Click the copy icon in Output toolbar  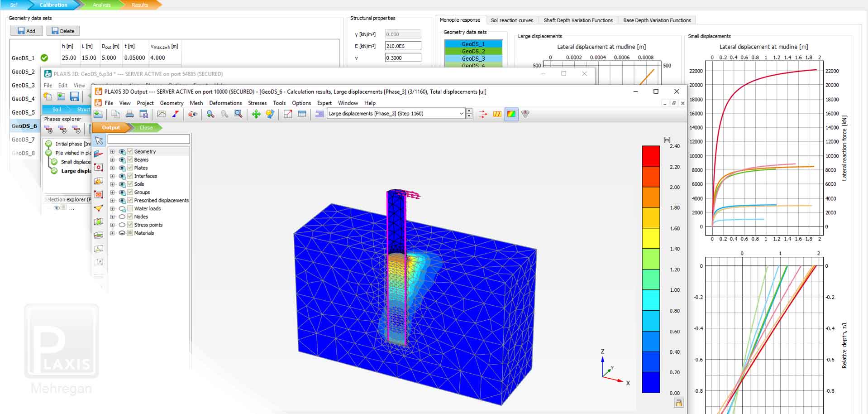click(x=115, y=114)
